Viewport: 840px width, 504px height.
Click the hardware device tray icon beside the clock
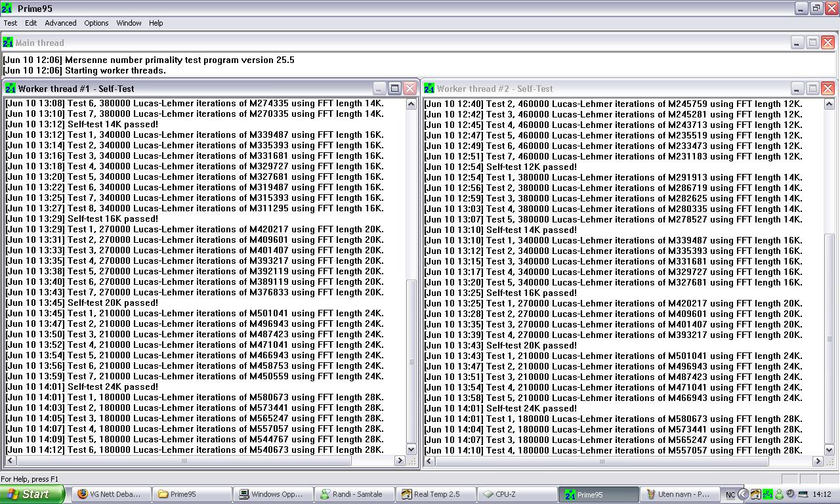802,494
